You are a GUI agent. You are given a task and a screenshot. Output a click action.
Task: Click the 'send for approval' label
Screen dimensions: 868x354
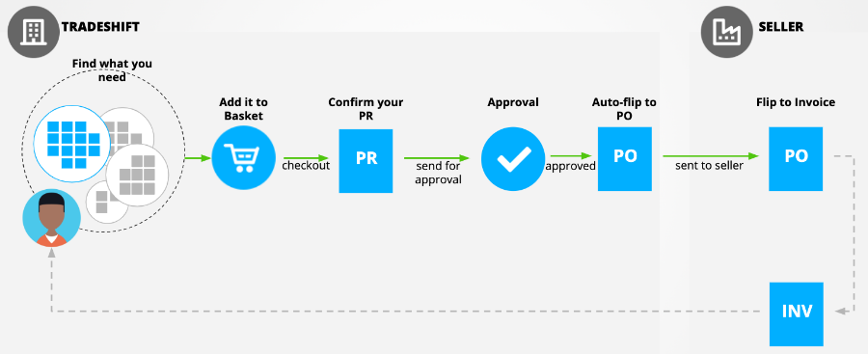439,173
